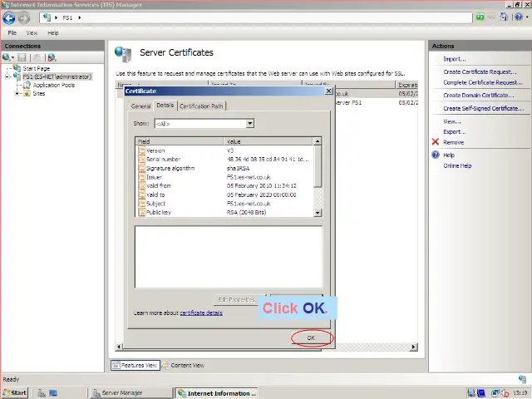
Task: Click Online Help link
Action: (x=457, y=165)
